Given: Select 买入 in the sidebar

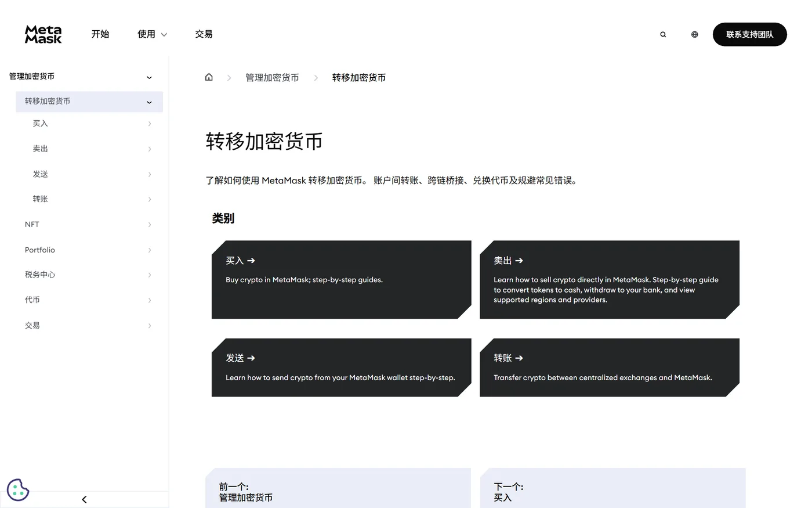Looking at the screenshot, I should [40, 124].
